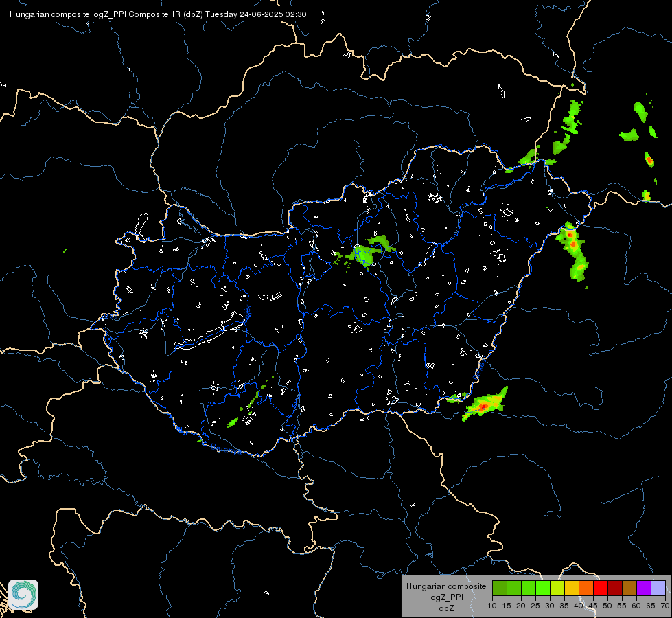
Task: Select the 40-45 dBZ orange swatch
Action: pos(586,588)
